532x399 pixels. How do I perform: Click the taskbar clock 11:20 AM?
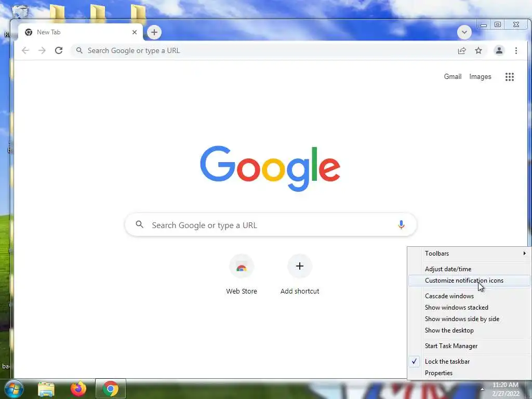pyautogui.click(x=505, y=385)
